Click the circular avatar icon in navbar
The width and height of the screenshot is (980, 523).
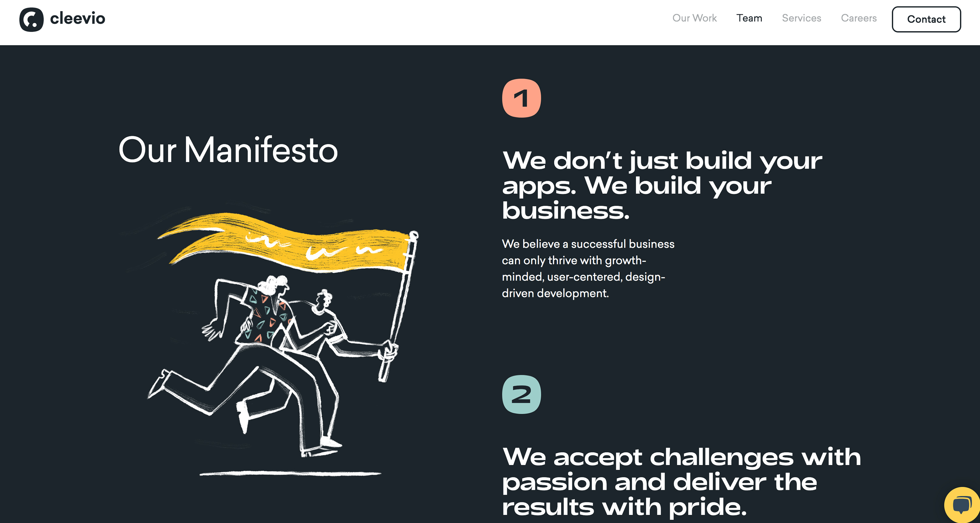point(30,19)
